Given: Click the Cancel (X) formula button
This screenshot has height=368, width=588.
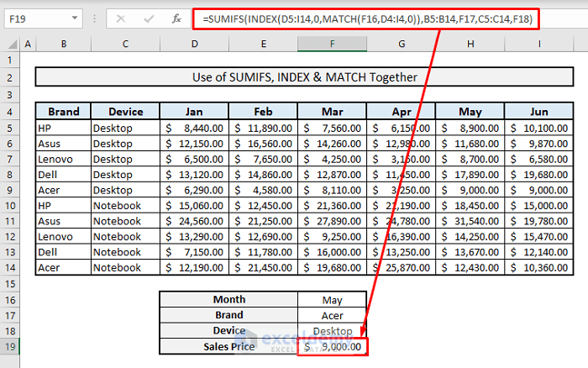Looking at the screenshot, I should click(x=121, y=18).
